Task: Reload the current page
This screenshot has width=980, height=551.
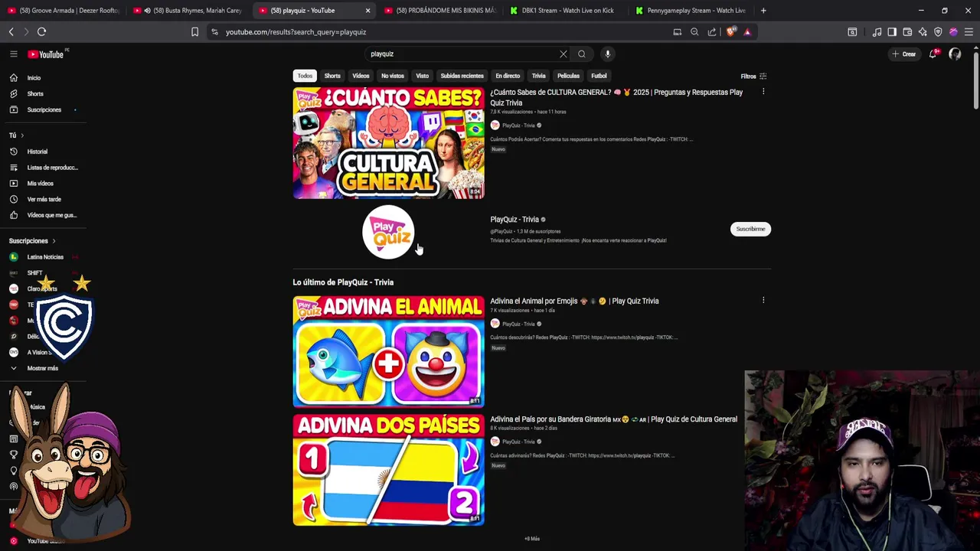Action: [x=41, y=32]
